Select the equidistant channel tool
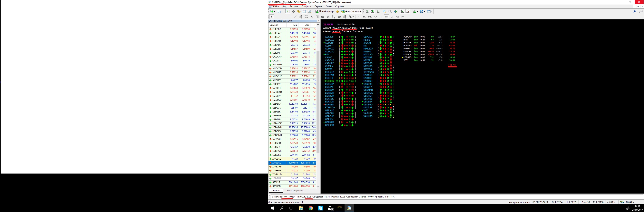 click(x=301, y=17)
